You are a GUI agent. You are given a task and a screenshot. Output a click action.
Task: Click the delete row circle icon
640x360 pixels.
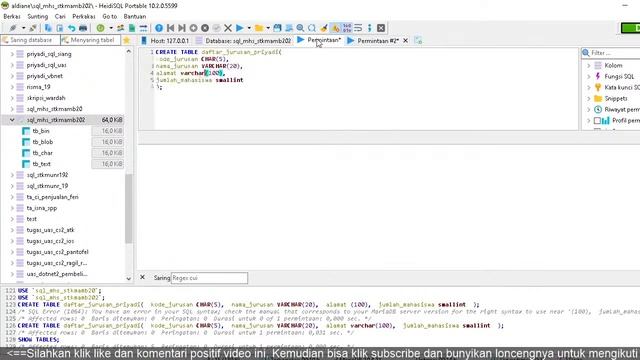tap(205, 28)
